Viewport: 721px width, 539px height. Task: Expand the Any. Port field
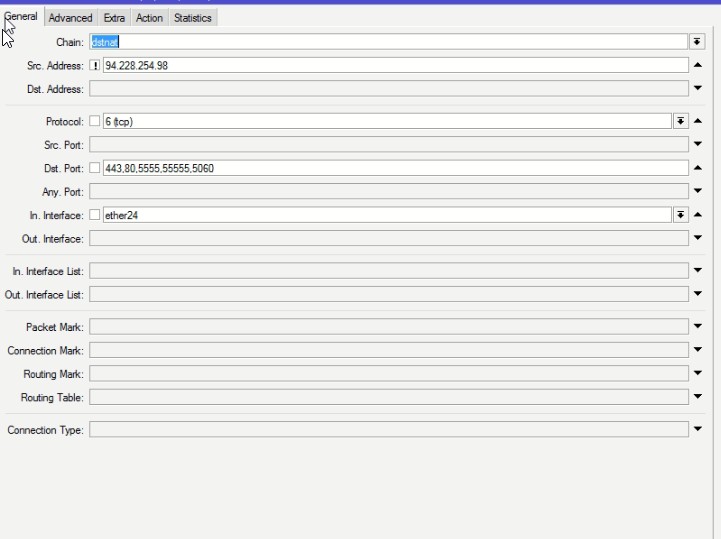(x=698, y=190)
